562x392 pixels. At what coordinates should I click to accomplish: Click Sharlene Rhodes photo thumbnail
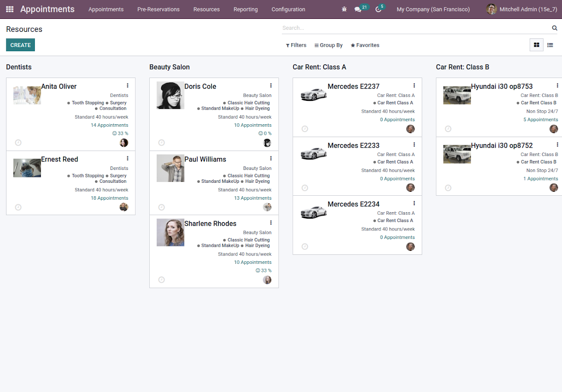coord(170,233)
